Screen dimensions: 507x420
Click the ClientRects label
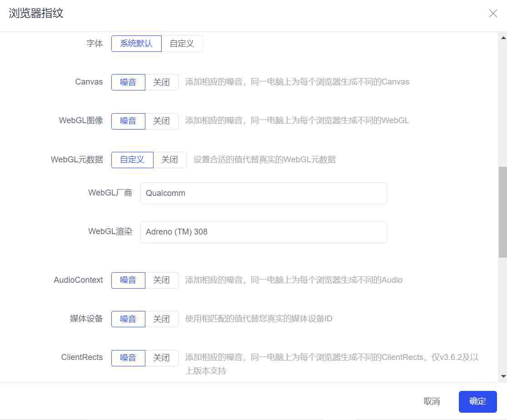pyautogui.click(x=82, y=357)
